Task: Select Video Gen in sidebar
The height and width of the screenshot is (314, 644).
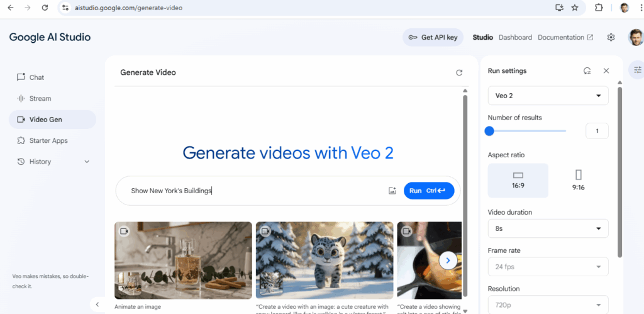Action: 52,120
